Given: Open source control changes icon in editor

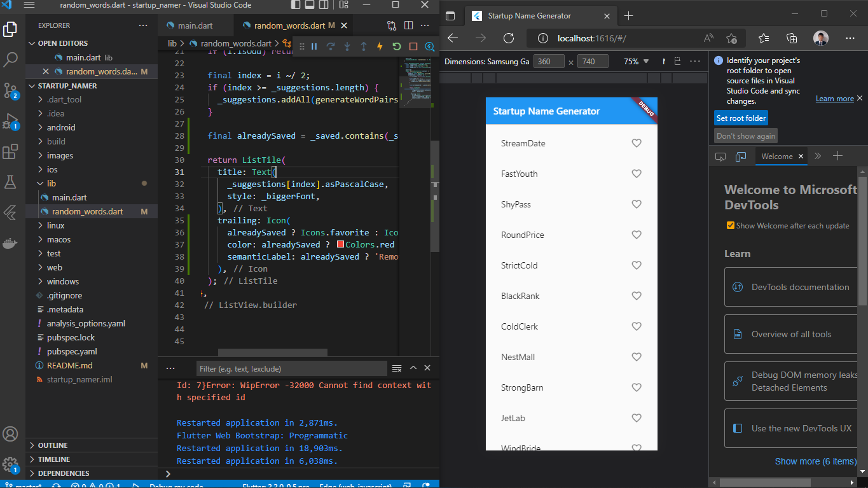Looking at the screenshot, I should [x=392, y=26].
